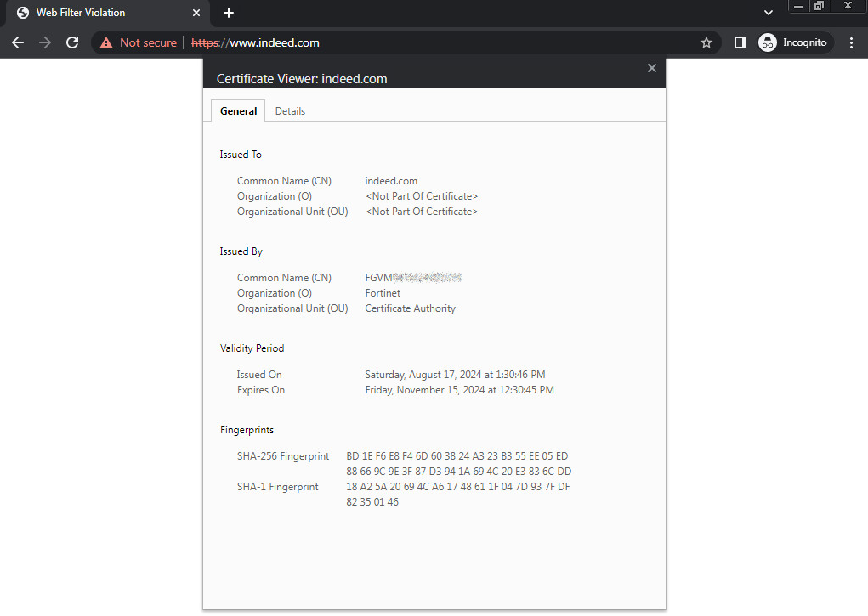Click the Incognito profile icon
This screenshot has width=868, height=616.
pos(768,42)
